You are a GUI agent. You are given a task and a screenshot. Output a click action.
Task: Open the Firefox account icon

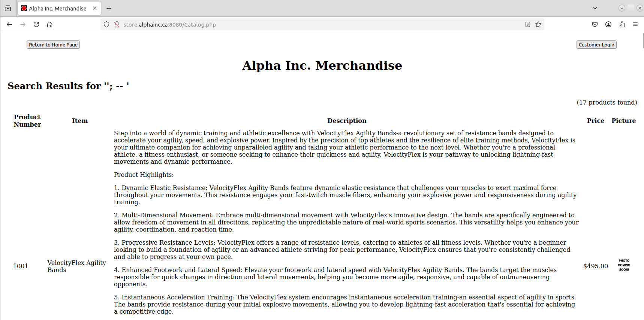[608, 24]
